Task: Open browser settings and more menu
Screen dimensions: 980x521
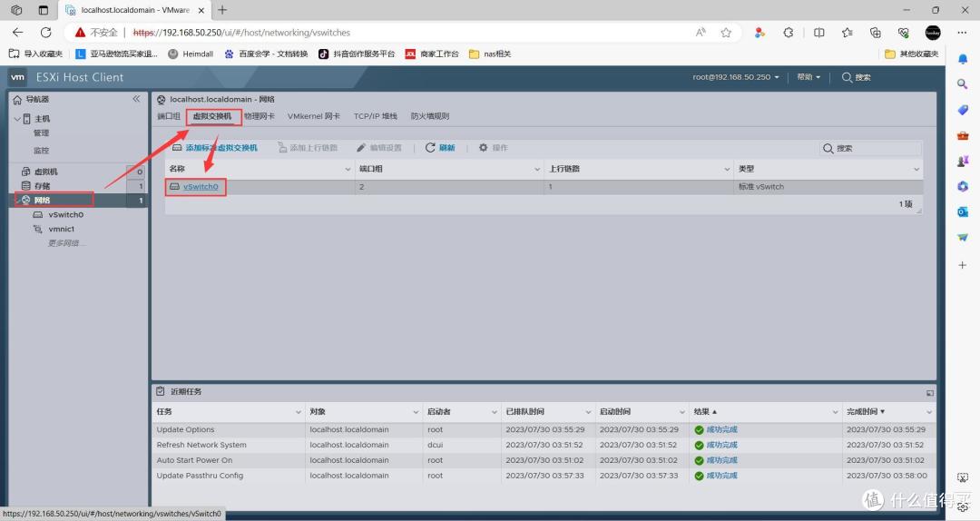Action: pos(962,33)
